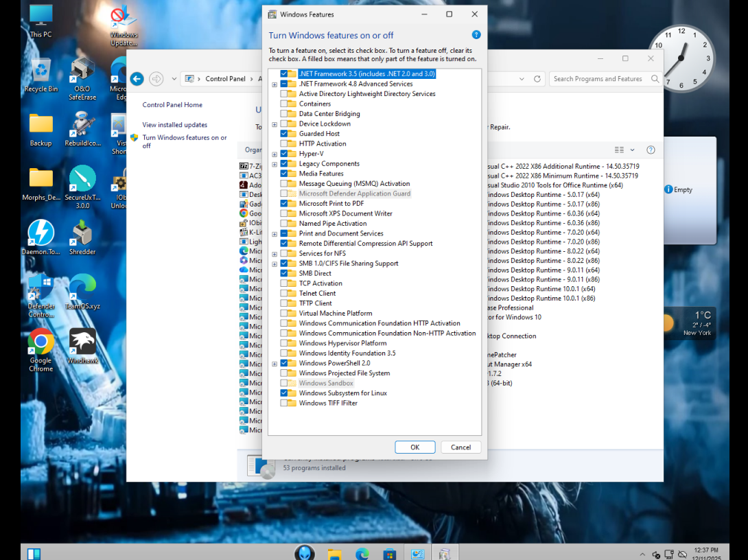Expand Print and Document Services

(x=274, y=234)
